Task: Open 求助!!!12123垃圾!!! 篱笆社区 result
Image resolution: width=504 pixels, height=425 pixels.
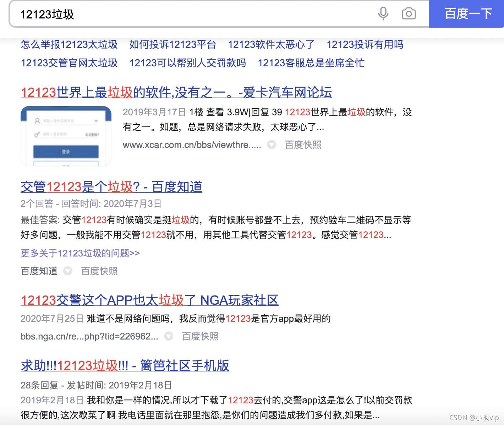Action: [x=125, y=365]
